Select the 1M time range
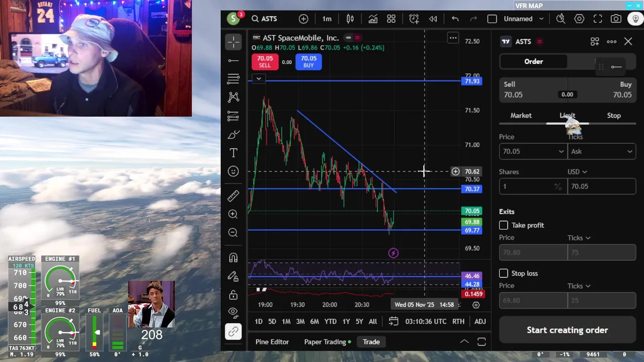The height and width of the screenshot is (362, 644). [286, 321]
